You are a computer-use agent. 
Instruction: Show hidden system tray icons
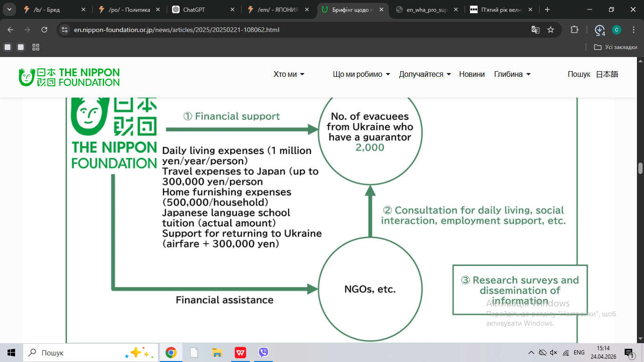531,353
